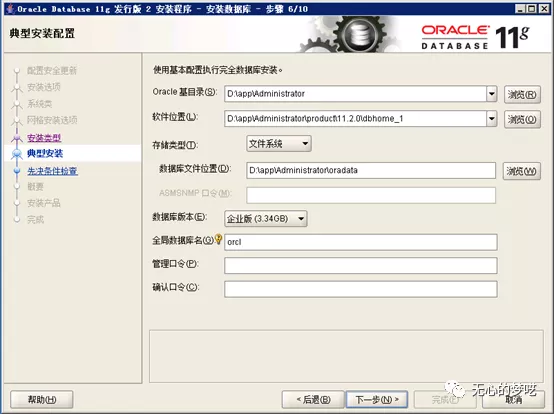Viewport: 554px width, 414px height.
Task: Click the 概要 step label
Action: [35, 187]
